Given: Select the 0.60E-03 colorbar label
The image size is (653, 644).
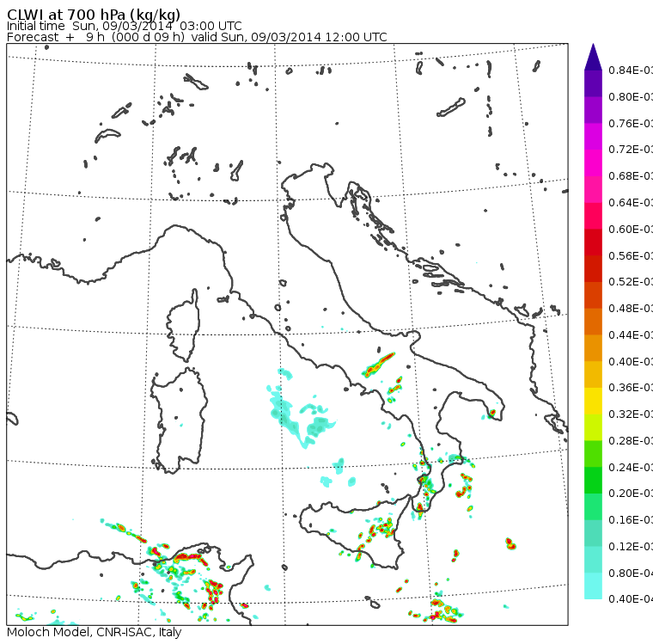Looking at the screenshot, I should pyautogui.click(x=631, y=230).
